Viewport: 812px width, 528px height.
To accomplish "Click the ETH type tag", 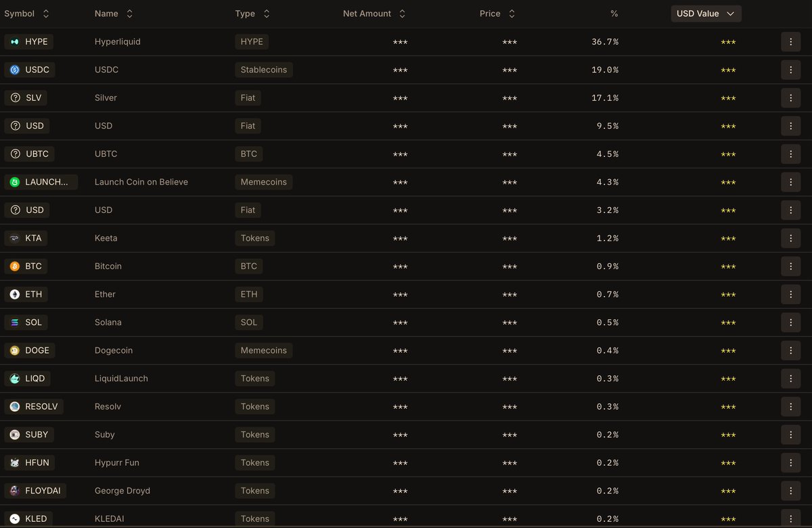I will coord(249,294).
